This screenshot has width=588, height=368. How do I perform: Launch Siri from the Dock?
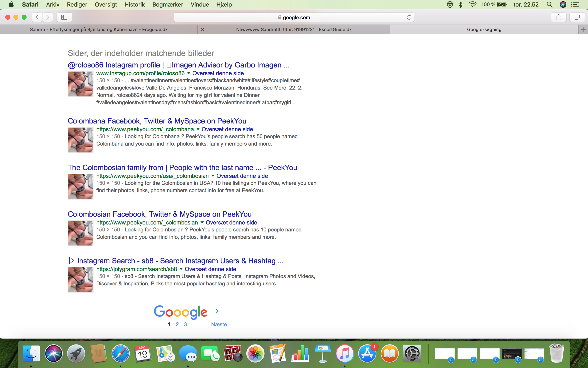[53, 353]
